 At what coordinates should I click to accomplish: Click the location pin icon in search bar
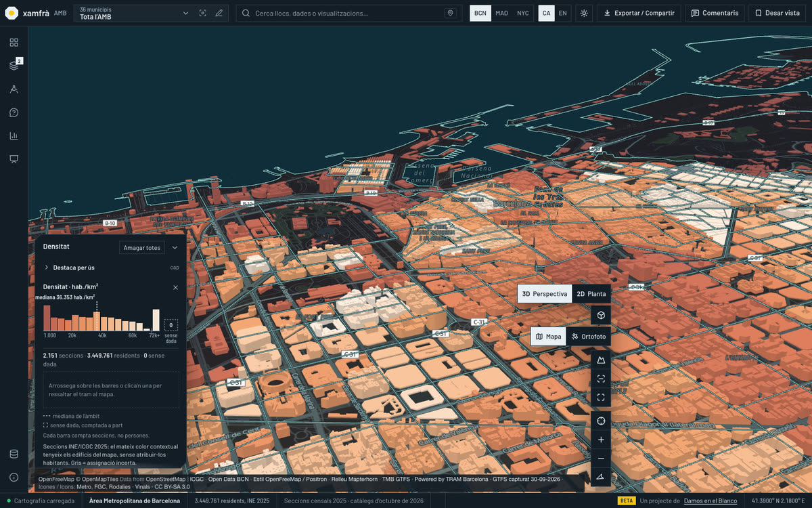(x=450, y=13)
